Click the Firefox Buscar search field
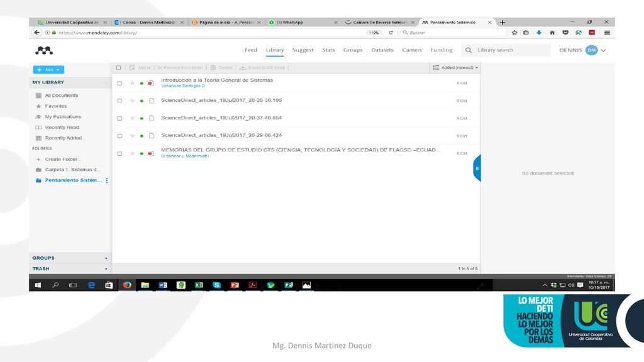The height and width of the screenshot is (362, 644). 453,33
